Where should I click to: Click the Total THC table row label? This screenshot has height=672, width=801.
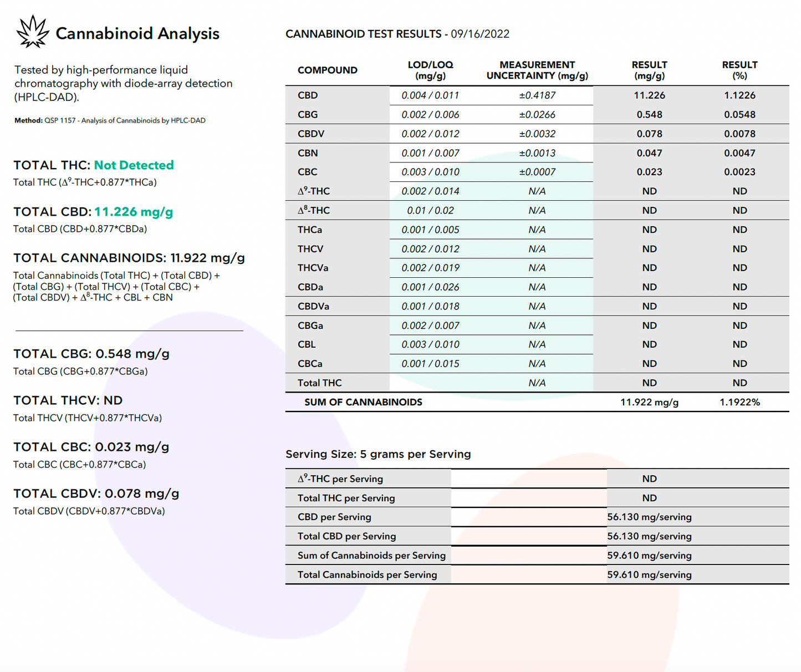(x=320, y=383)
